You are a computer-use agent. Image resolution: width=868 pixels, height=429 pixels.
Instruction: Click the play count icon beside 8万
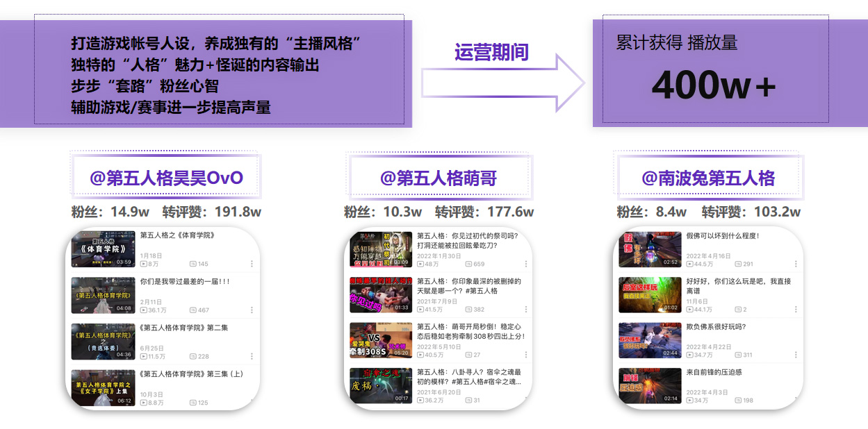pyautogui.click(x=143, y=264)
